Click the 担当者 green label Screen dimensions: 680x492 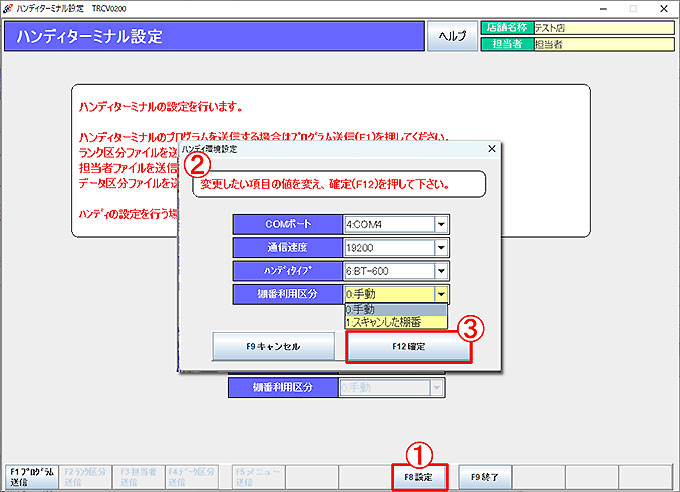[507, 44]
